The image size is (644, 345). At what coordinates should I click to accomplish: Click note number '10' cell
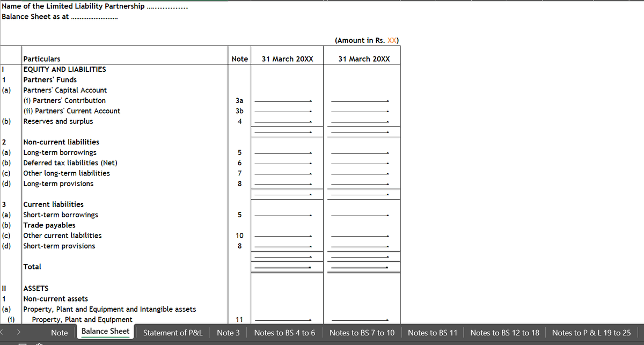(239, 236)
